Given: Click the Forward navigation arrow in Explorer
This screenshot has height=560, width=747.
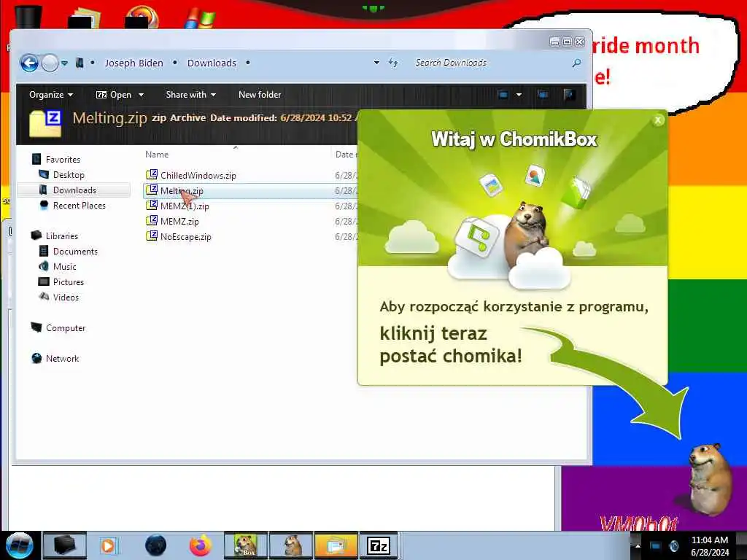Looking at the screenshot, I should tap(50, 63).
